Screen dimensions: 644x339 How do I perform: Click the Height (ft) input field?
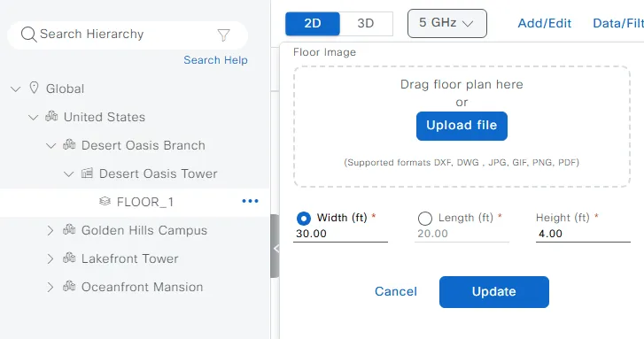(583, 234)
